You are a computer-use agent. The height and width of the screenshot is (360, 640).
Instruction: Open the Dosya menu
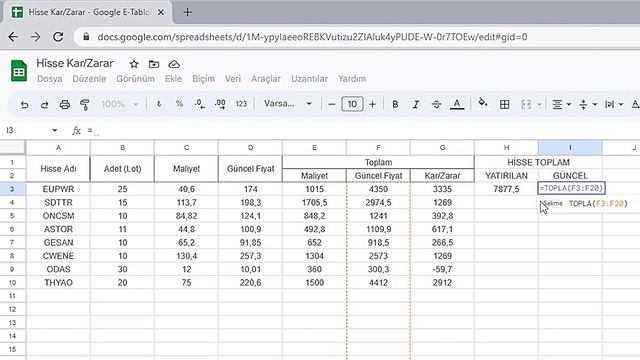49,79
